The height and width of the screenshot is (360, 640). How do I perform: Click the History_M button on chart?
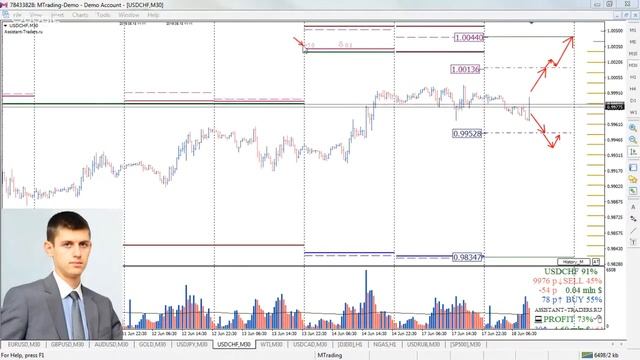pyautogui.click(x=573, y=262)
